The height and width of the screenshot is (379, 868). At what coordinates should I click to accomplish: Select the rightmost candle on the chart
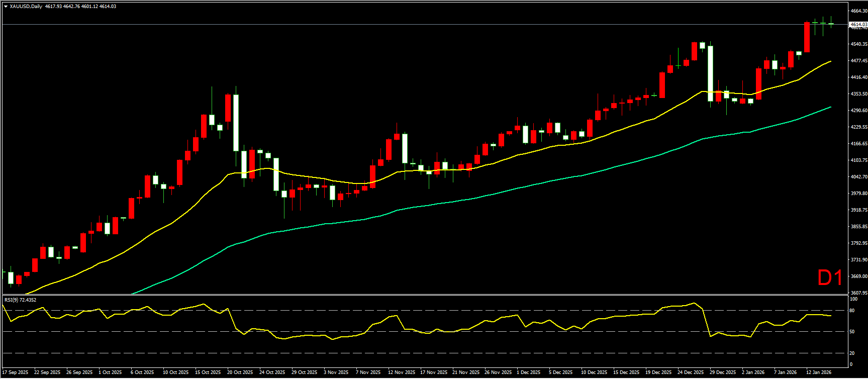[831, 24]
